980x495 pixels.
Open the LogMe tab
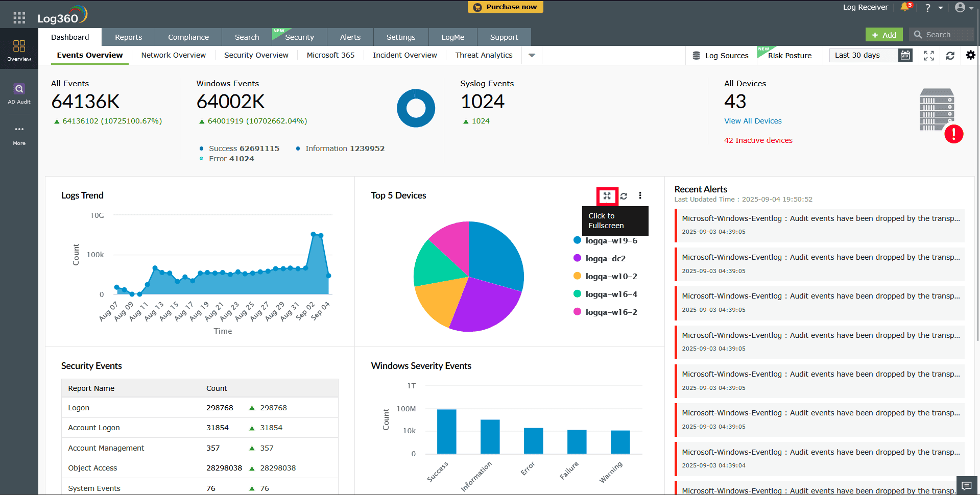pyautogui.click(x=453, y=37)
